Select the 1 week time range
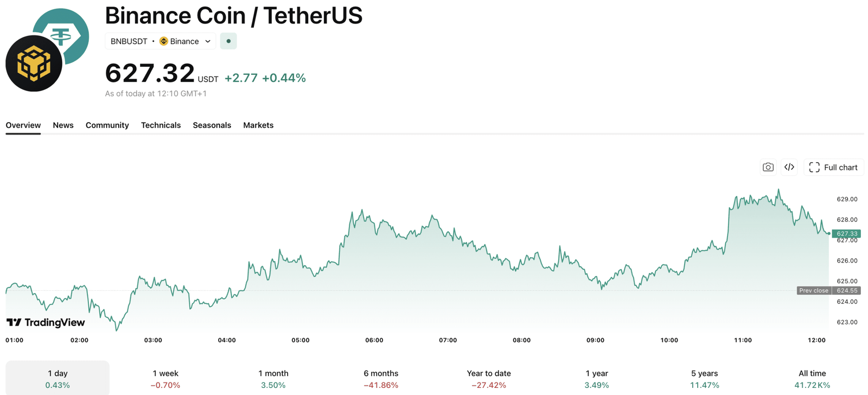The height and width of the screenshot is (395, 868). [165, 379]
